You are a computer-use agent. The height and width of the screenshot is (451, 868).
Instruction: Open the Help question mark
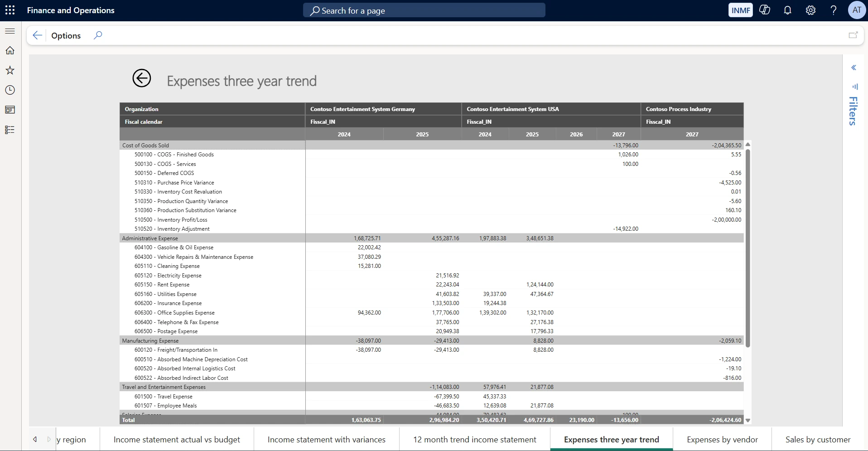[x=834, y=10]
